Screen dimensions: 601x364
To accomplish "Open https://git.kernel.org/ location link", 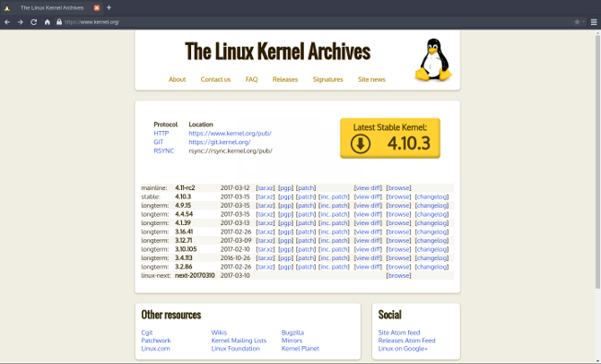I will point(220,143).
